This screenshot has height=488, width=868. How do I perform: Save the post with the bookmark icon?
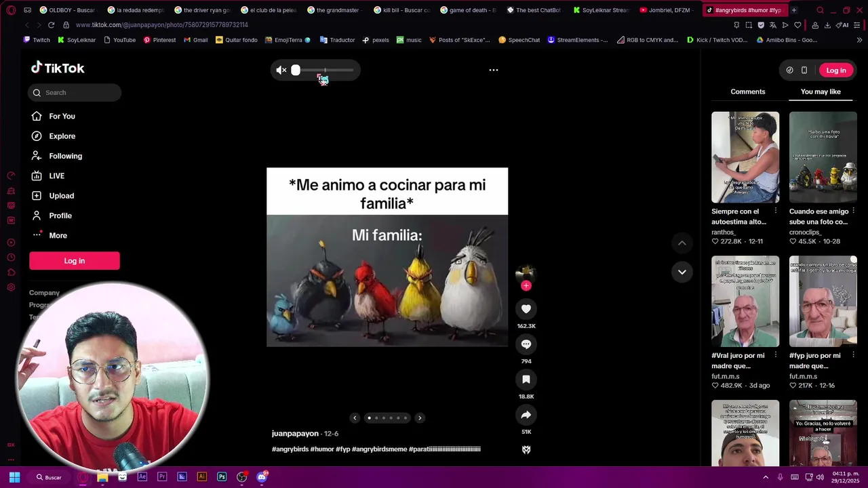click(x=526, y=380)
